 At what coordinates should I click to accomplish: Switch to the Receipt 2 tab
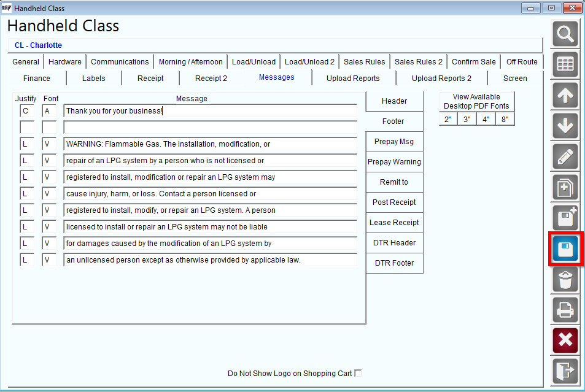pyautogui.click(x=211, y=79)
